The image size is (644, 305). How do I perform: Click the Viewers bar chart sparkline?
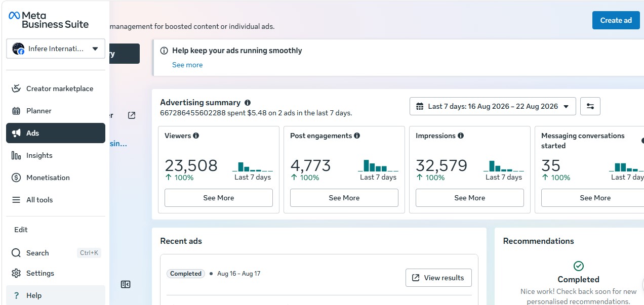point(253,166)
